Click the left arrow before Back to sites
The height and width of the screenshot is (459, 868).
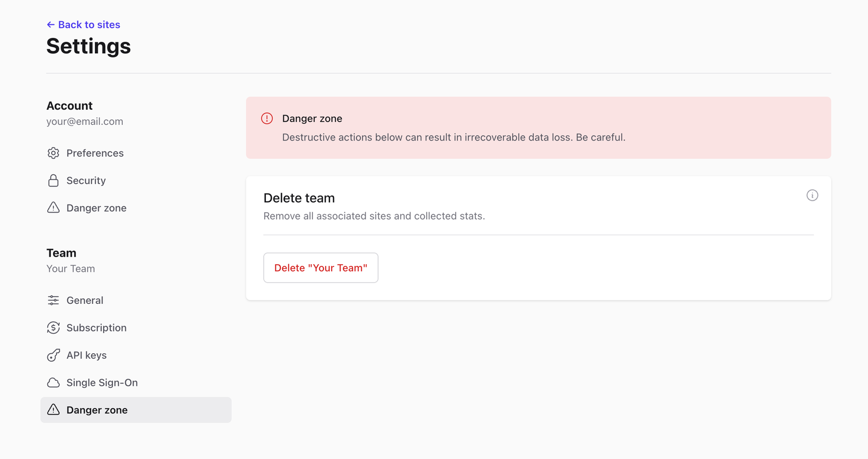pyautogui.click(x=50, y=24)
